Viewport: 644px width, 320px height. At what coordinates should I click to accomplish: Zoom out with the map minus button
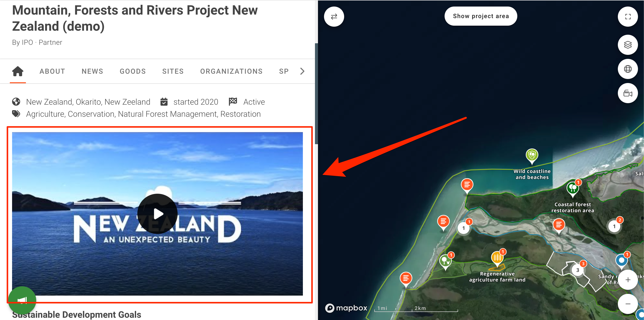coord(628,304)
